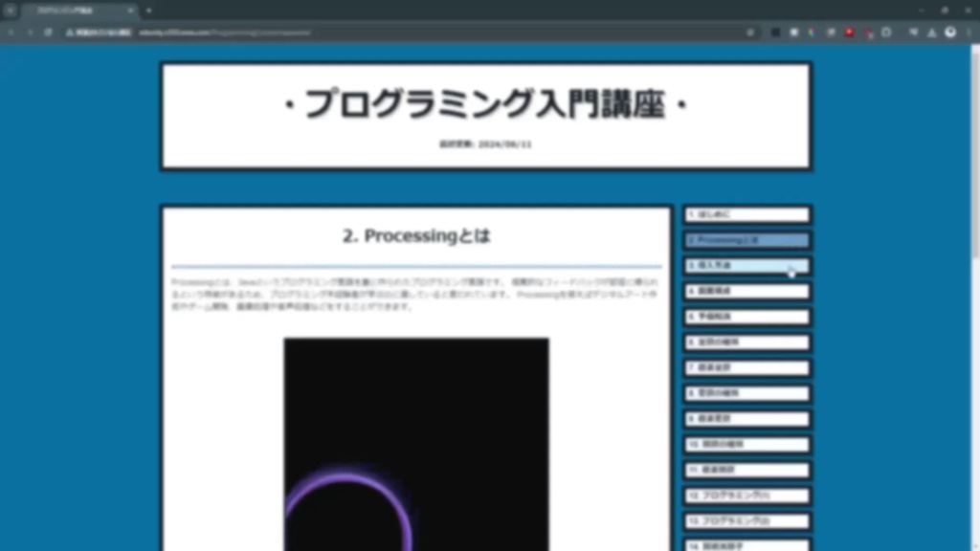This screenshot has width=980, height=551.
Task: Click the circular globe extension icon
Action: (x=886, y=32)
